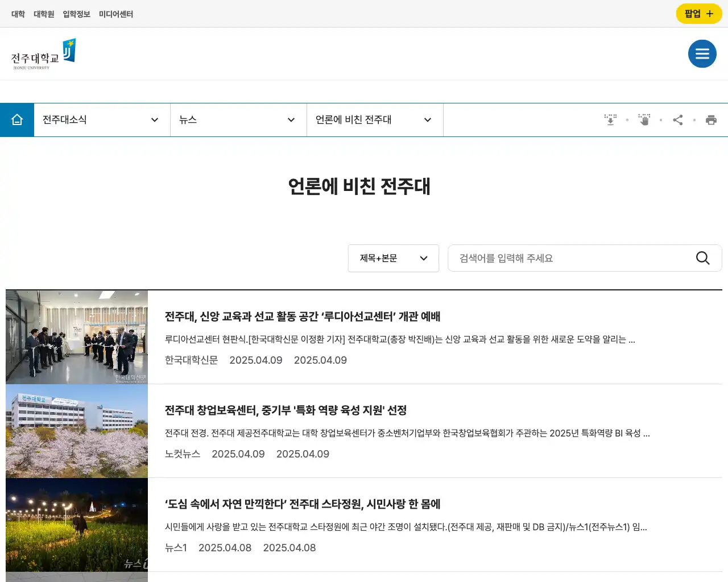Click the page heading 언론에 비친 전주대
The image size is (728, 582).
point(359,186)
